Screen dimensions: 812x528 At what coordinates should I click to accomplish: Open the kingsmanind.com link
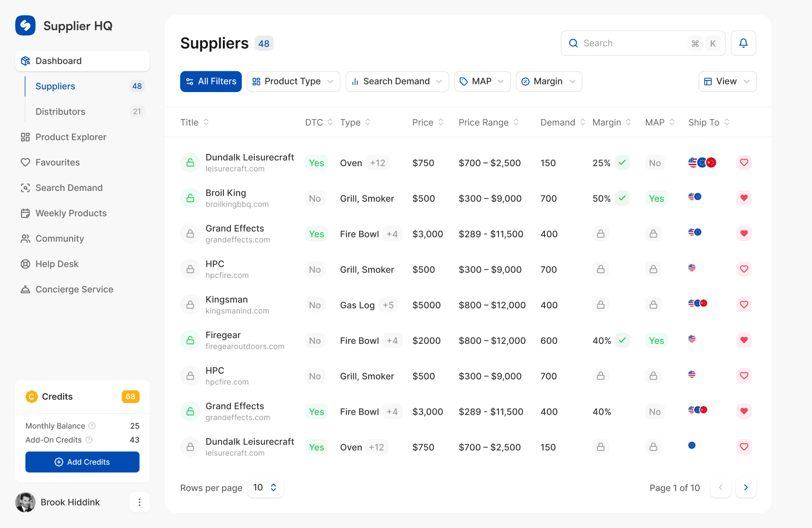[x=237, y=311]
